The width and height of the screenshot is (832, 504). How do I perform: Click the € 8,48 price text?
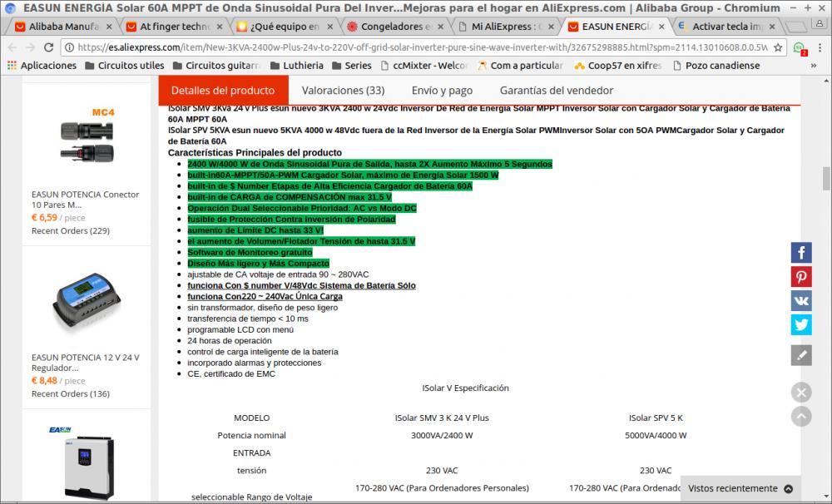tap(44, 380)
